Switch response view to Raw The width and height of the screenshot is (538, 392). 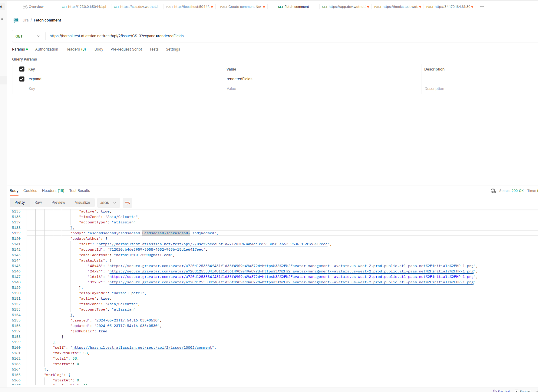coord(38,203)
